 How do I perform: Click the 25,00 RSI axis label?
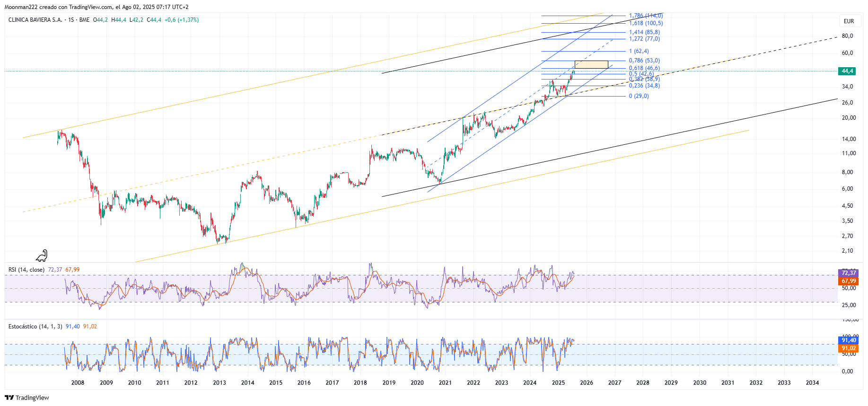click(x=849, y=305)
